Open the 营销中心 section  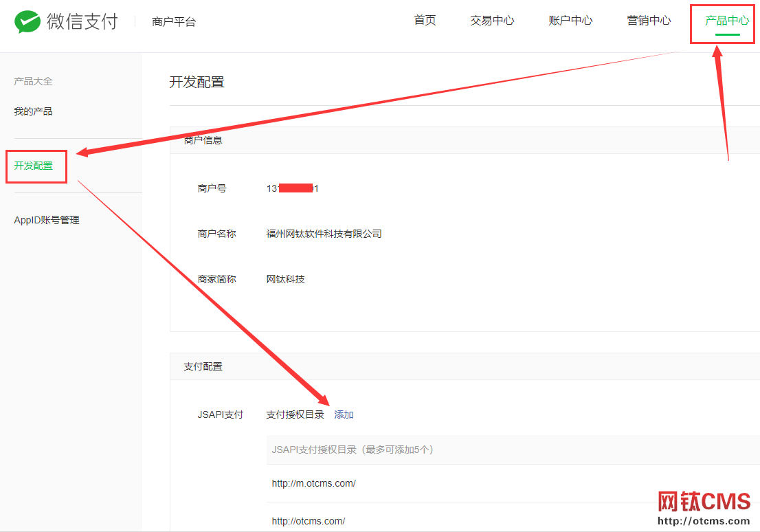(649, 21)
